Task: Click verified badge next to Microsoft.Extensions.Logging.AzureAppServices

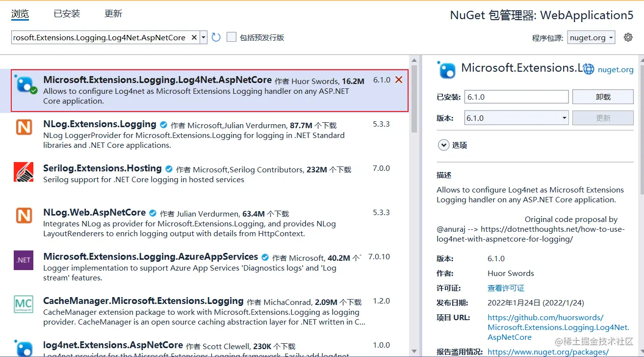Action: click(x=265, y=257)
